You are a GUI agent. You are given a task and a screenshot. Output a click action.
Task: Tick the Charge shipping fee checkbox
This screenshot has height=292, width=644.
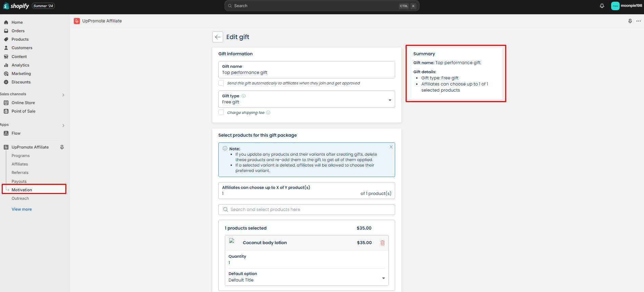click(221, 112)
